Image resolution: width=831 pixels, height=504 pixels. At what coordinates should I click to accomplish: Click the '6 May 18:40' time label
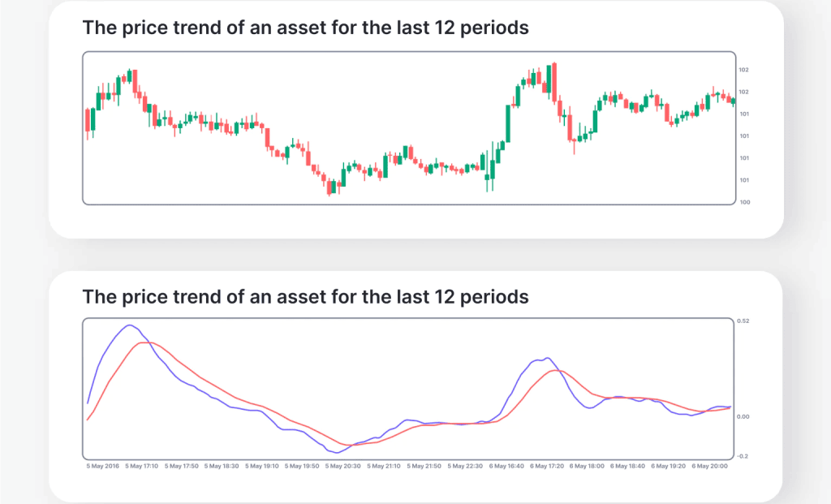click(627, 467)
